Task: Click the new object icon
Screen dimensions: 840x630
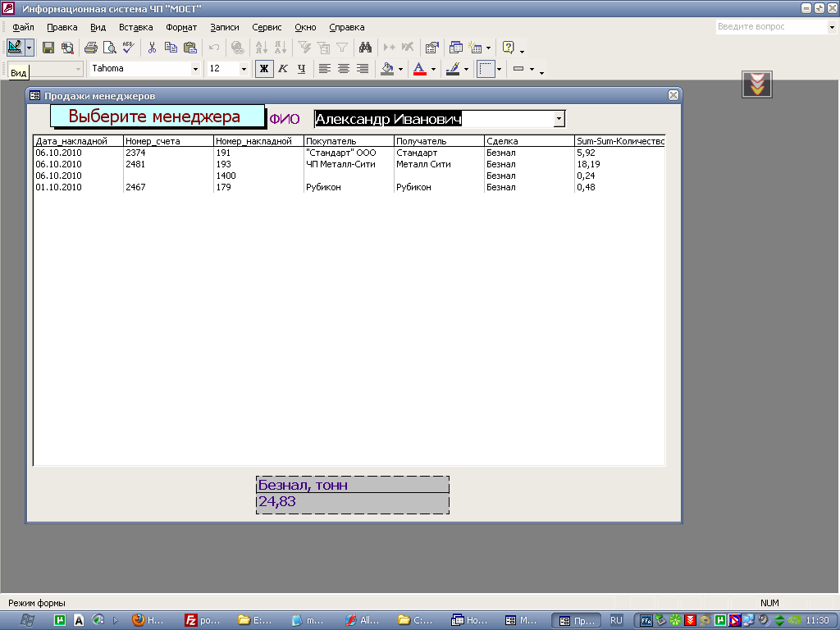Action: [475, 48]
